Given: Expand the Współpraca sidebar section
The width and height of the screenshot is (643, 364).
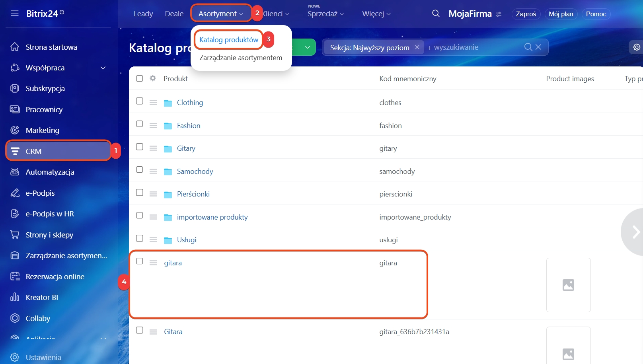Looking at the screenshot, I should 103,68.
